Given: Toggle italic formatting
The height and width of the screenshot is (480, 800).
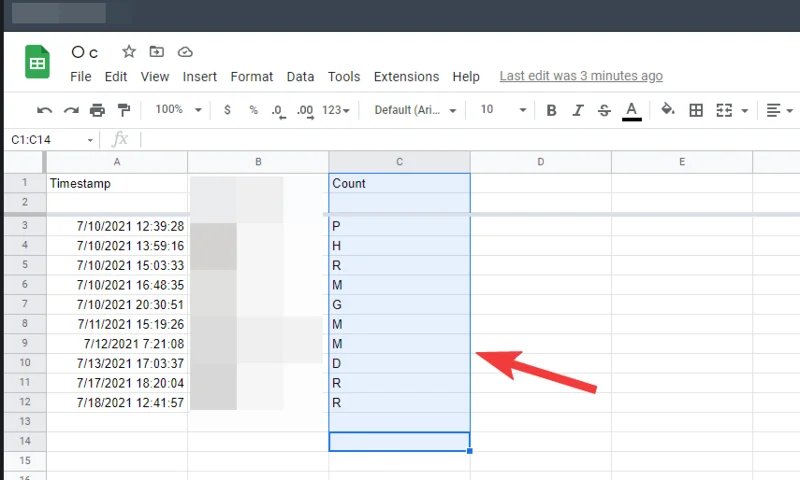Looking at the screenshot, I should (x=577, y=110).
